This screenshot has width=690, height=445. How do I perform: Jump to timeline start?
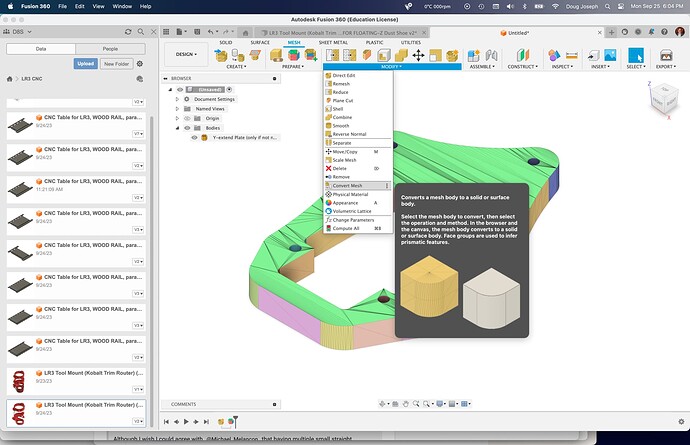click(x=166, y=422)
